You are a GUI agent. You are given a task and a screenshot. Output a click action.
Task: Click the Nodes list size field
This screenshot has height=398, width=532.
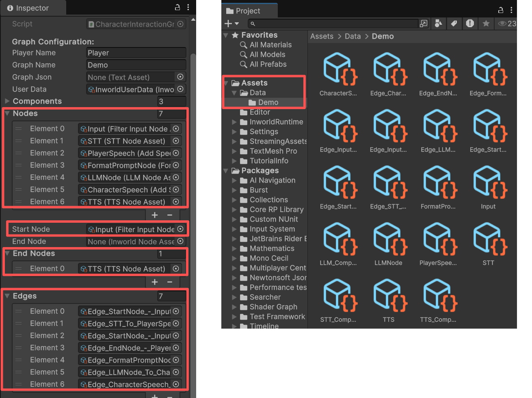click(172, 114)
